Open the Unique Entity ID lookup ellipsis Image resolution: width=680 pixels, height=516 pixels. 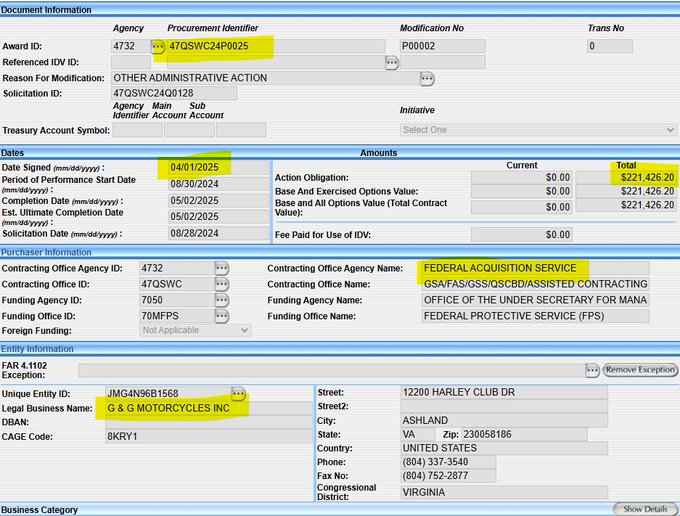click(x=238, y=393)
